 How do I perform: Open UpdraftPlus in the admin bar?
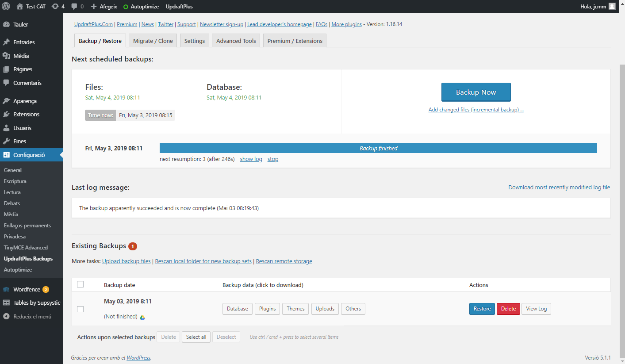click(179, 6)
